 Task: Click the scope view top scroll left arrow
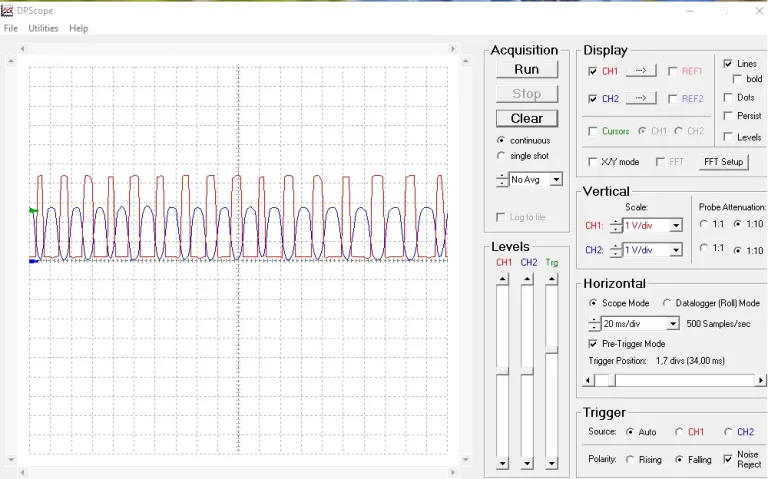(23, 48)
